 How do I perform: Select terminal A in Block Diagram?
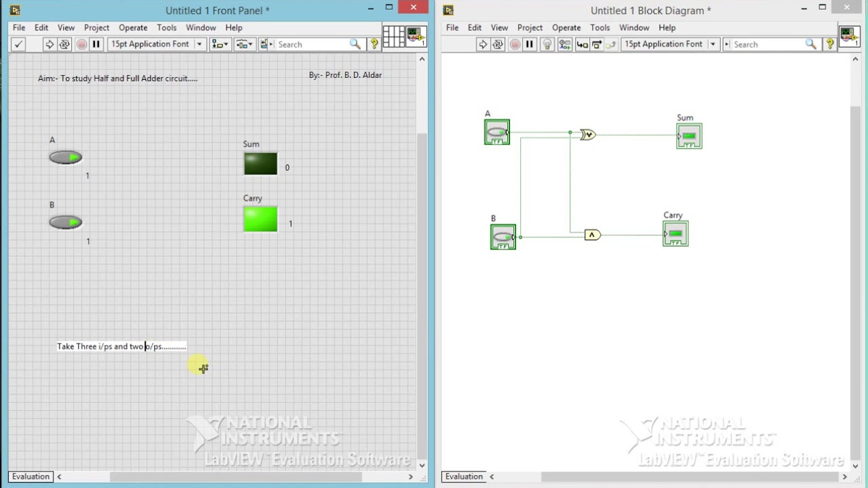497,132
